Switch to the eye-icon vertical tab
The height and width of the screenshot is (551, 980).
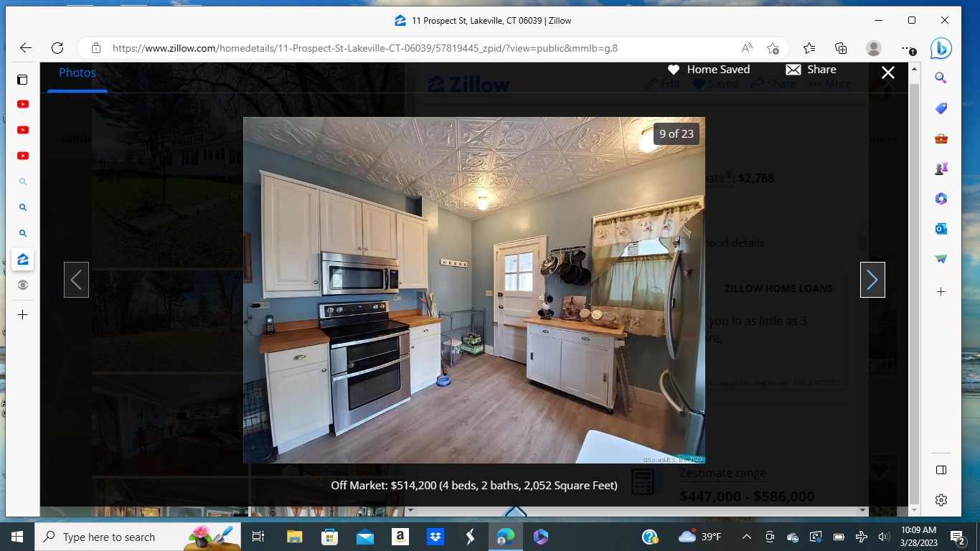pyautogui.click(x=23, y=286)
